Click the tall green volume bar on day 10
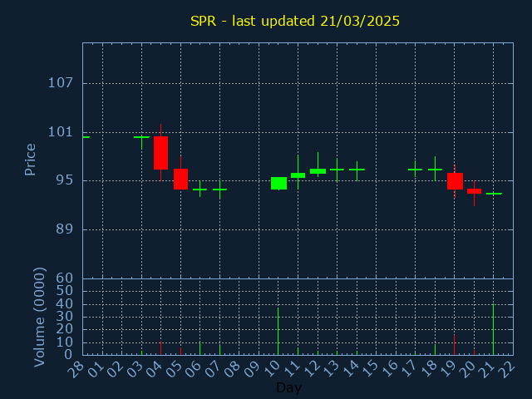532x399 pixels. pos(278,331)
